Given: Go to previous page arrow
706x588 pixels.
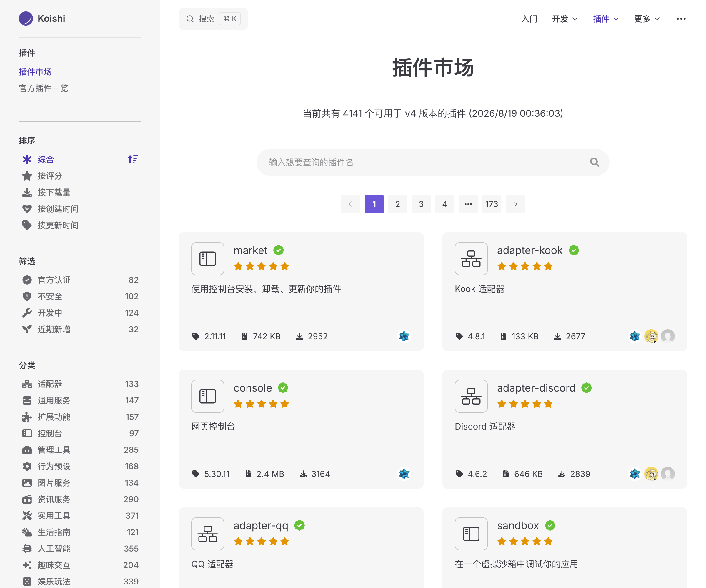Looking at the screenshot, I should click(x=350, y=204).
